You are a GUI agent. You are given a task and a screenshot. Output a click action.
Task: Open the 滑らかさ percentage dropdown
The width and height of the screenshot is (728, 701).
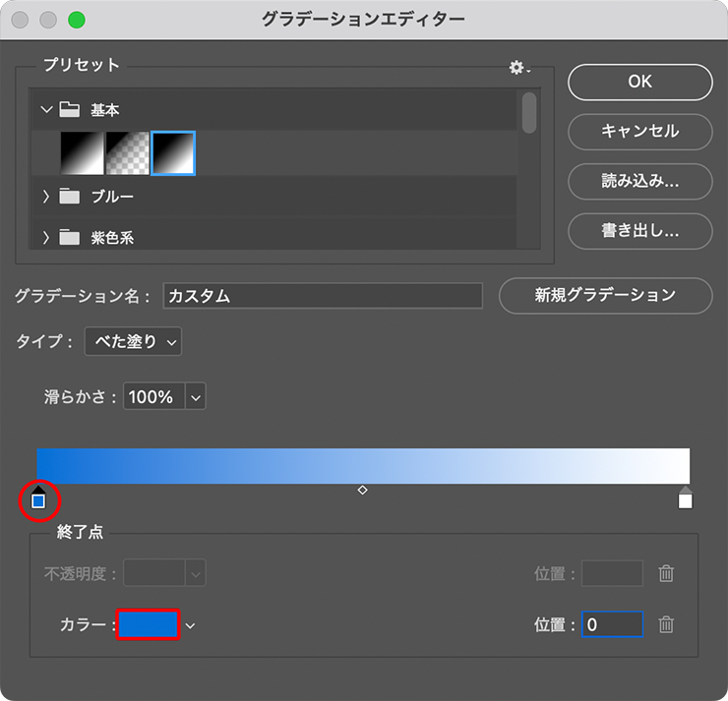[x=196, y=397]
